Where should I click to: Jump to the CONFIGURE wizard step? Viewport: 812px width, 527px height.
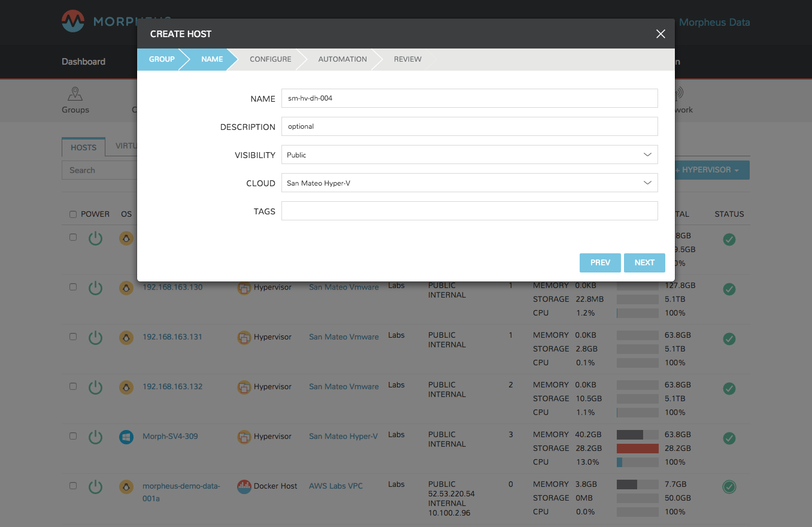(x=271, y=59)
